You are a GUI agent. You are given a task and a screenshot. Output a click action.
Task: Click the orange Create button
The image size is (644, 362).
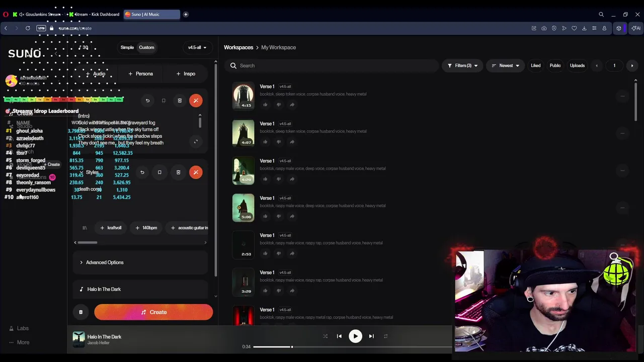[x=153, y=312]
